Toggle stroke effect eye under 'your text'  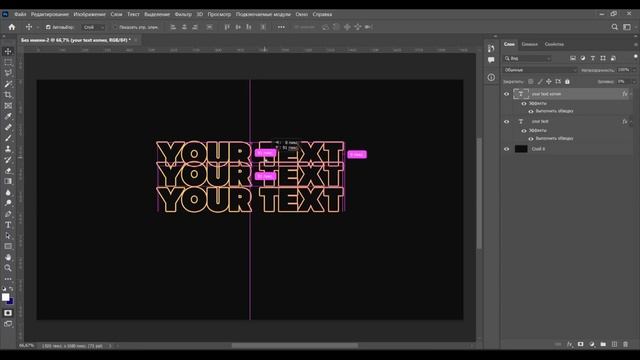click(x=531, y=138)
